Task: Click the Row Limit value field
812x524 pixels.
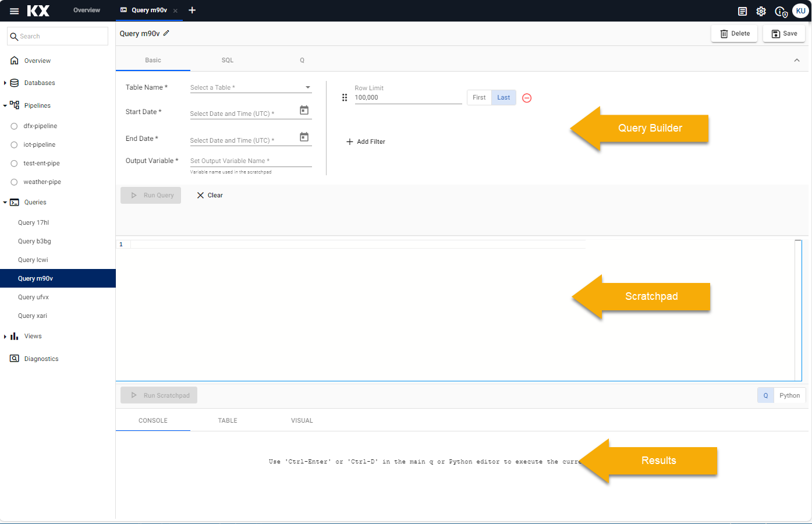Action: [x=408, y=97]
